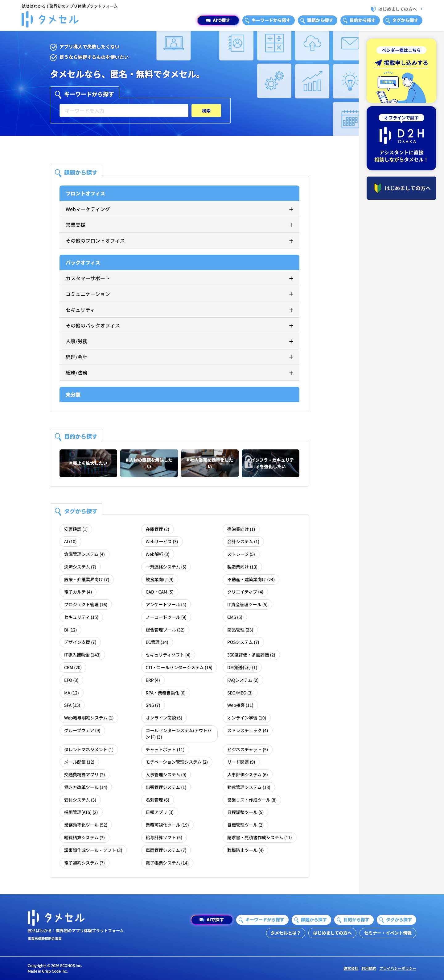This screenshot has height=980, width=444.
Task: Click the address book icon tile
Action: click(236, 44)
